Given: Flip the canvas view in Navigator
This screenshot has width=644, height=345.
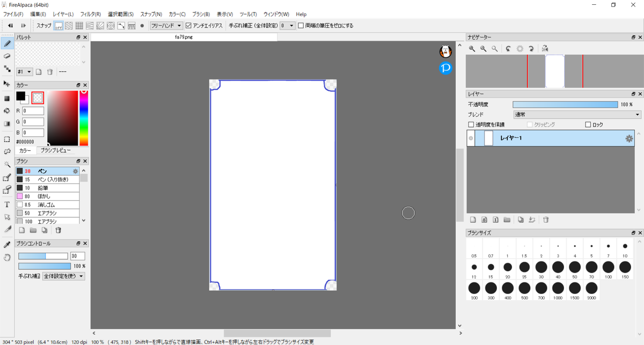Looking at the screenshot, I should point(545,48).
